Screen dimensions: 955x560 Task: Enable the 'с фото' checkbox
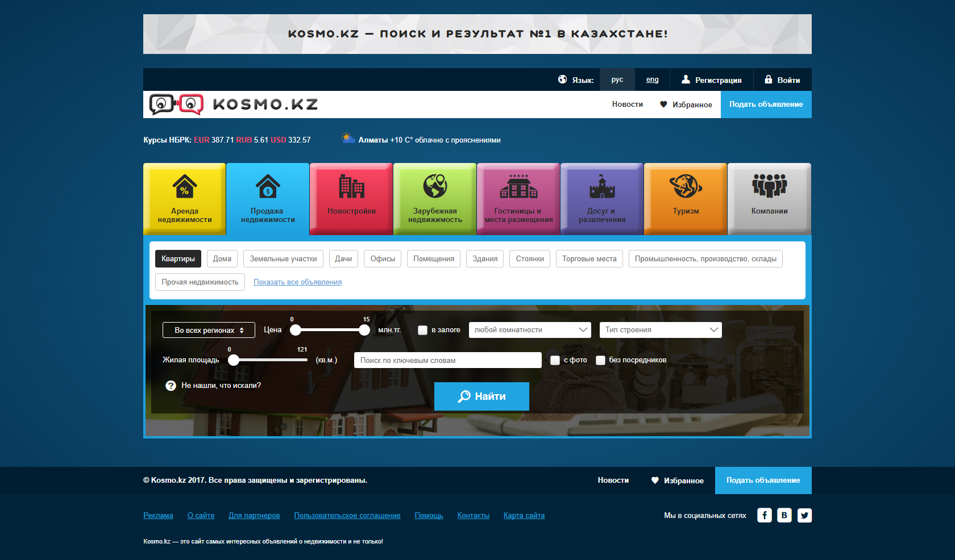click(555, 360)
